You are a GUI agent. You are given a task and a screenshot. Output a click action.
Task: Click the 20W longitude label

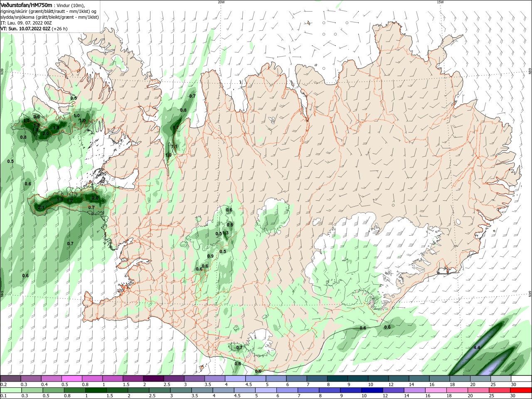click(221, 2)
